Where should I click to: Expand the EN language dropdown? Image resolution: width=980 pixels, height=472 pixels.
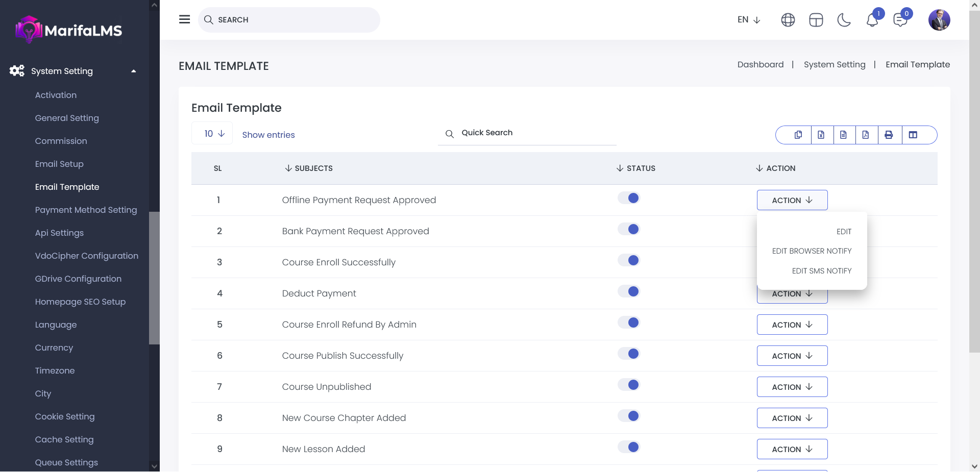pyautogui.click(x=749, y=20)
